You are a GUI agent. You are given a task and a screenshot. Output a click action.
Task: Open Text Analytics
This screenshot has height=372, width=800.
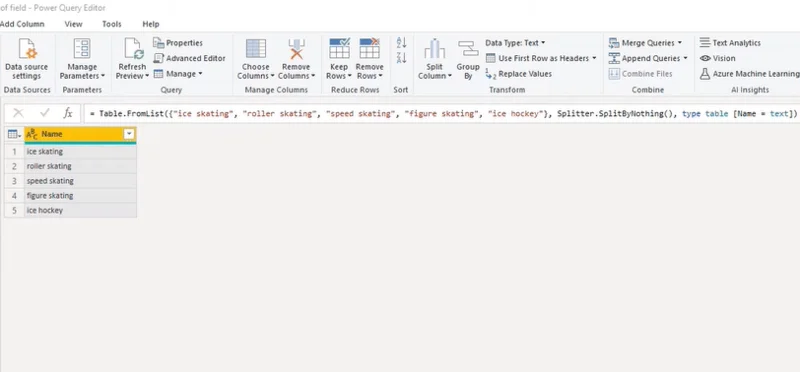pyautogui.click(x=730, y=43)
